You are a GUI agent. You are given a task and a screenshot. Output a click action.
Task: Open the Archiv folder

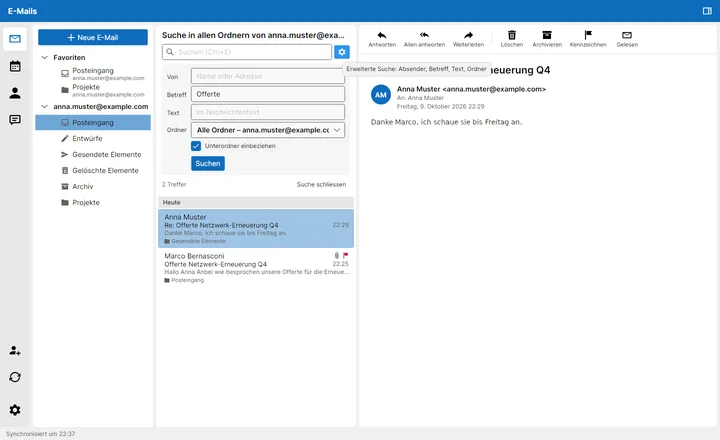click(93, 186)
